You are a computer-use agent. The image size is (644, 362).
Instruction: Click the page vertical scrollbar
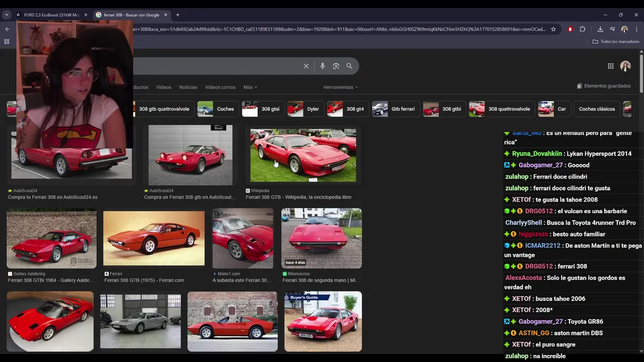tap(641, 73)
